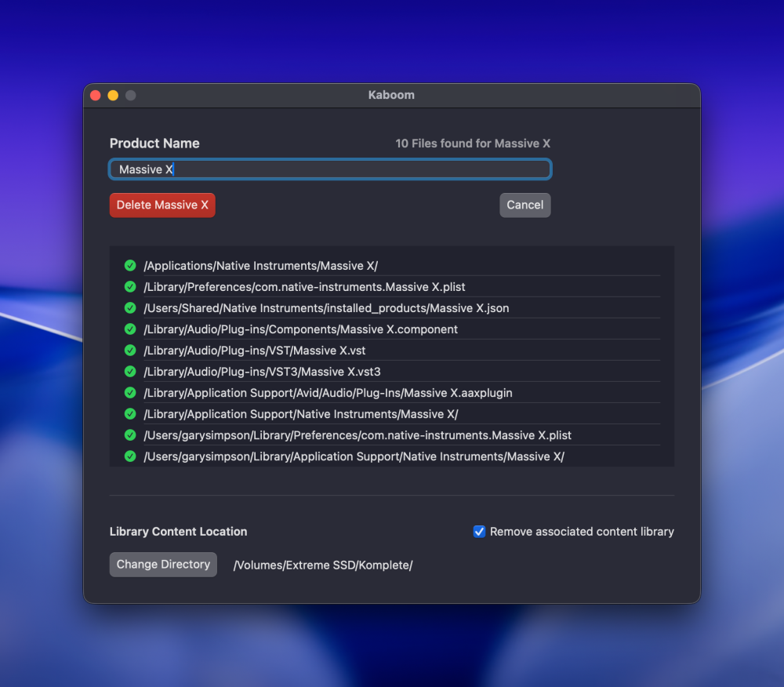Cancel the deletion

[x=524, y=205]
